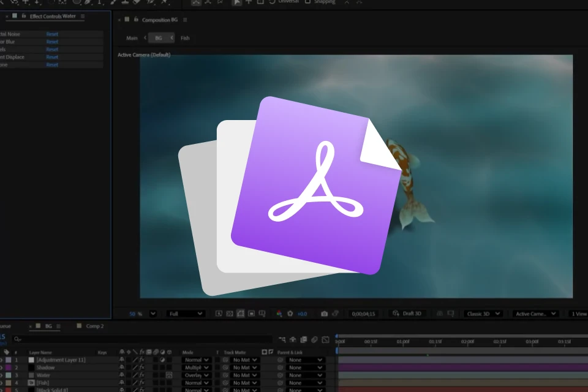This screenshot has height=392, width=588.
Task: Select the Selection arrow tool in toolbar
Action: (236, 2)
